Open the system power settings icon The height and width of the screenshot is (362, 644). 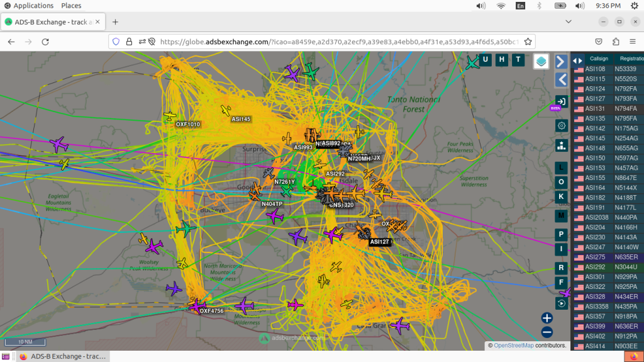pyautogui.click(x=634, y=5)
